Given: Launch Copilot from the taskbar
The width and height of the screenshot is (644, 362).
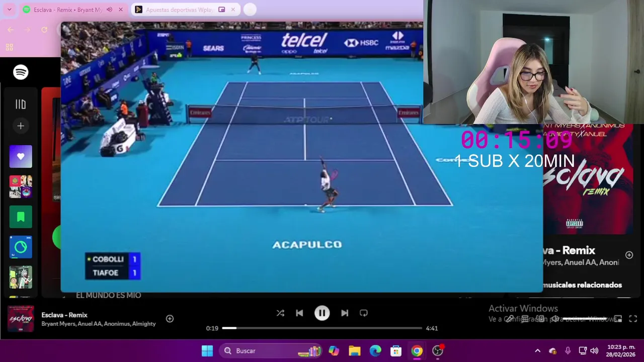Looking at the screenshot, I should point(334,351).
